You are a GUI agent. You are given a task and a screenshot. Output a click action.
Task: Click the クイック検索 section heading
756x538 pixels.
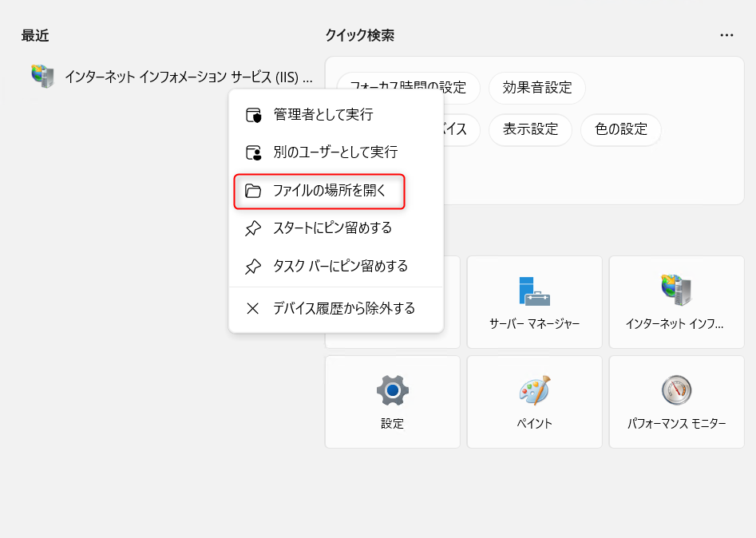[359, 35]
